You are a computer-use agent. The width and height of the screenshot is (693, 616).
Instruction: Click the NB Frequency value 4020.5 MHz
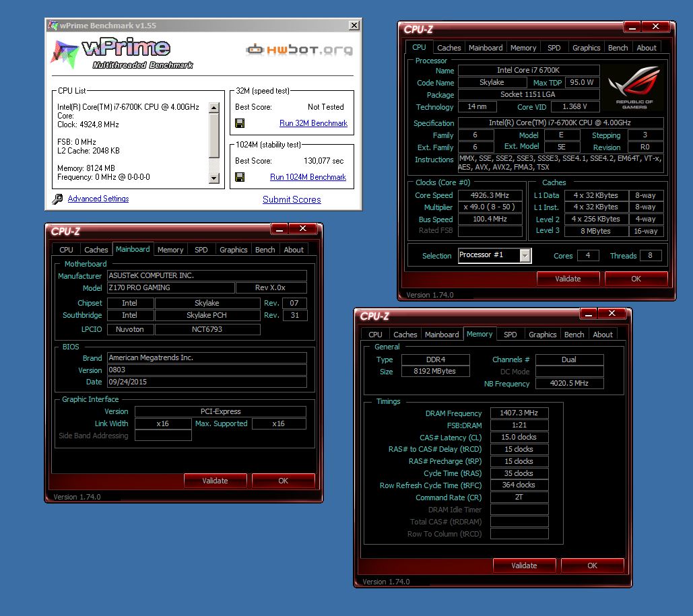click(x=569, y=384)
